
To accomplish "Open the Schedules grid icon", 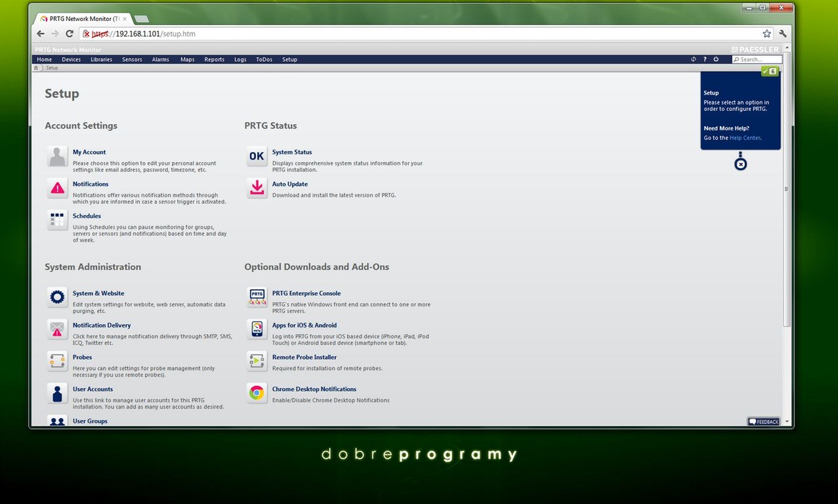I will 58,220.
